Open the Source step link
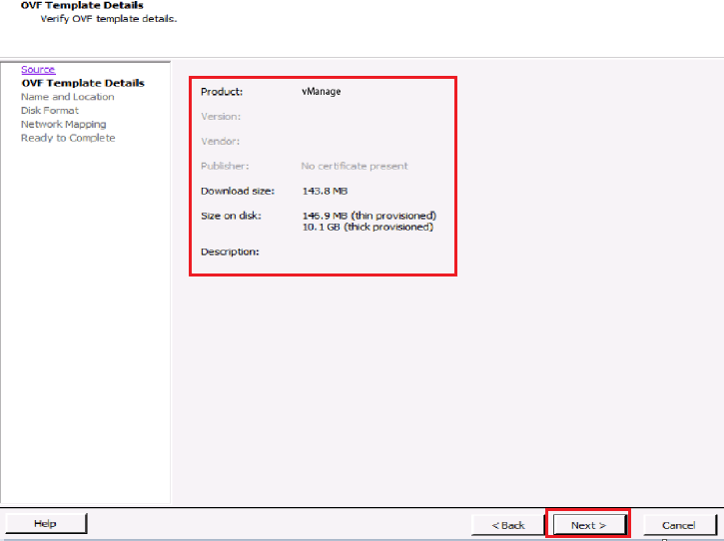 [x=38, y=70]
